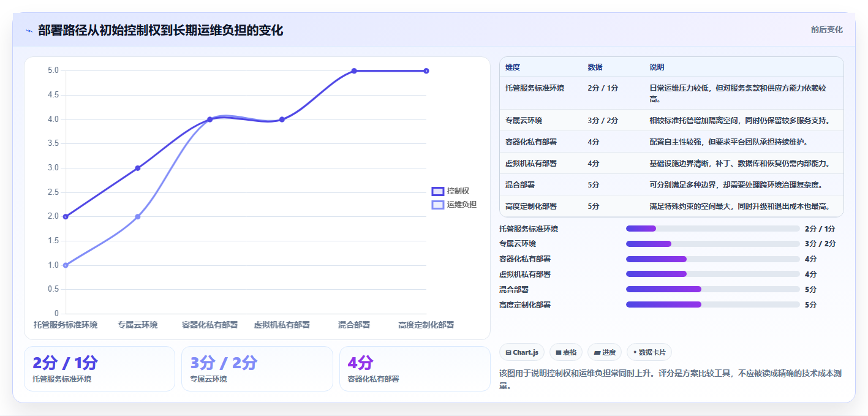Toggle the 控制权 legend swatch

(438, 191)
